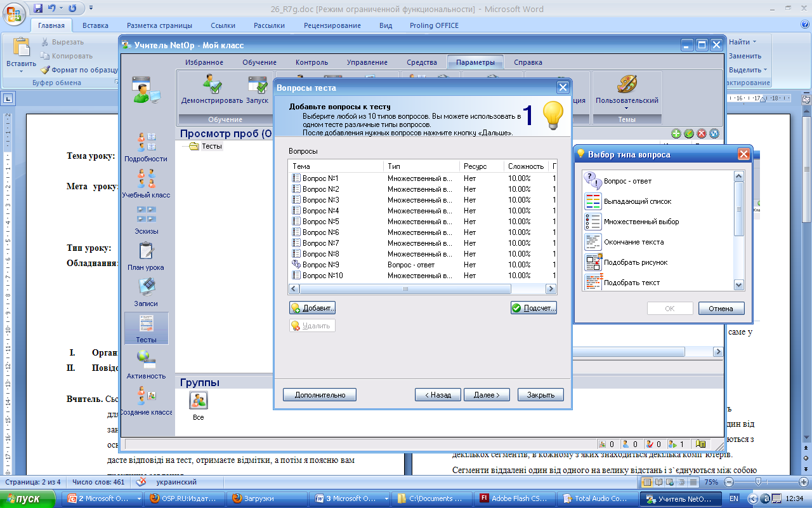This screenshot has height=508, width=812.
Task: Select Вопрос №9 row in questions list
Action: click(422, 265)
